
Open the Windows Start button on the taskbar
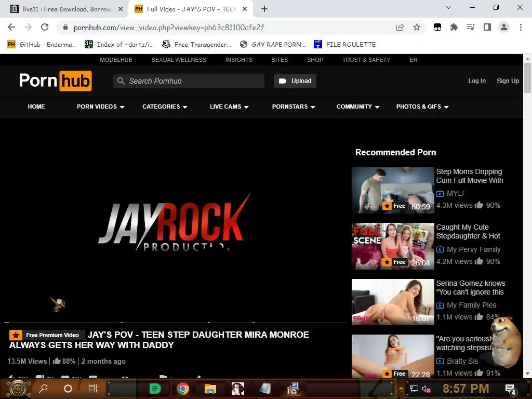18,389
